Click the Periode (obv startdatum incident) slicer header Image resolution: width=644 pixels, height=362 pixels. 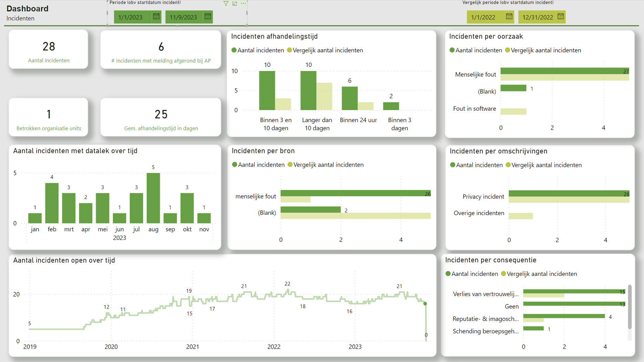coord(145,3)
